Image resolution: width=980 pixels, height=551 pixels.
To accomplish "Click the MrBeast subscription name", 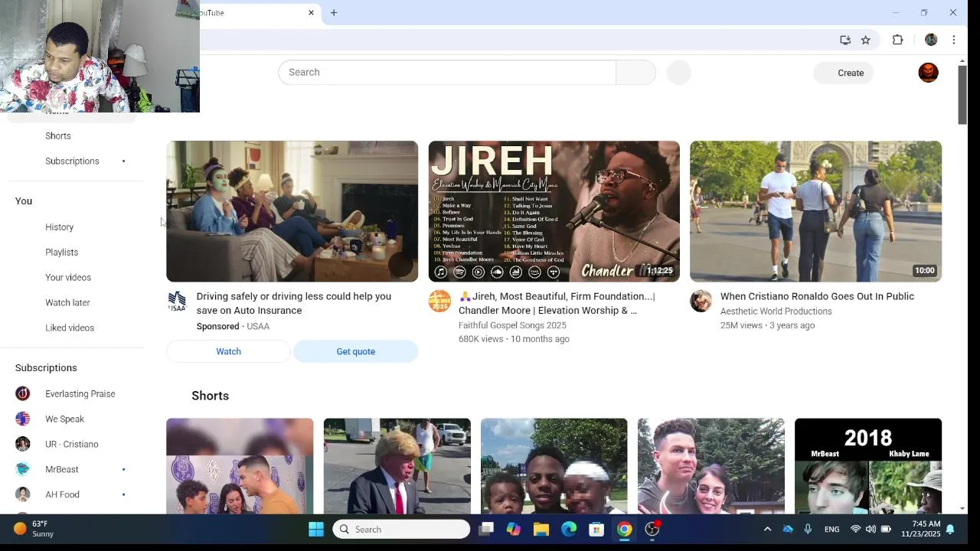I will (62, 469).
